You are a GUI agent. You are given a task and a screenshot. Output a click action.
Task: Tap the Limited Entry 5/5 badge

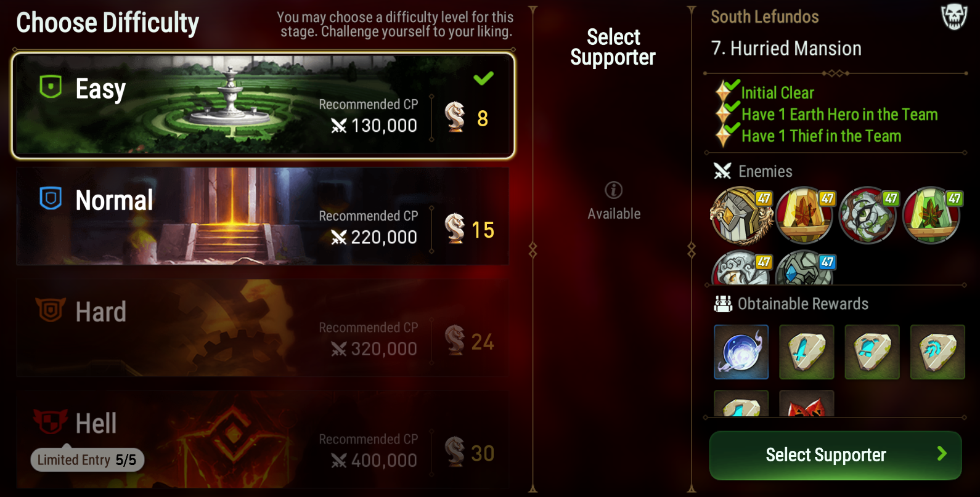87,460
